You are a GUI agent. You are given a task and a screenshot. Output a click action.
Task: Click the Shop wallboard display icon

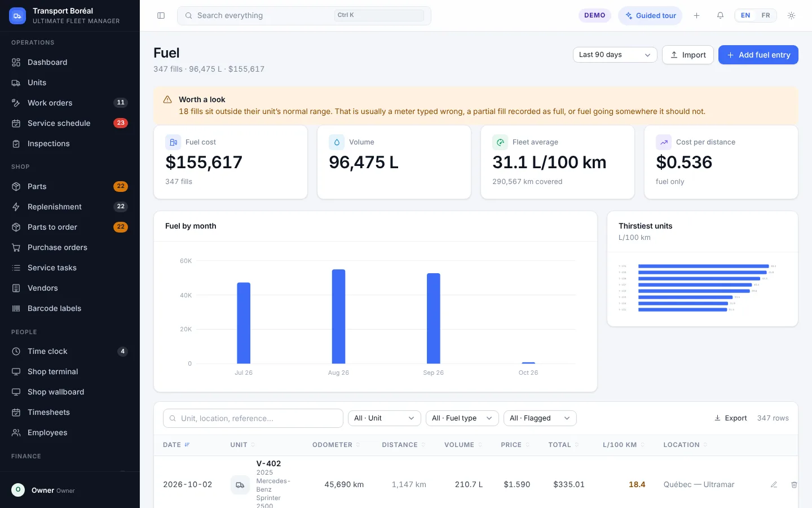point(16,392)
